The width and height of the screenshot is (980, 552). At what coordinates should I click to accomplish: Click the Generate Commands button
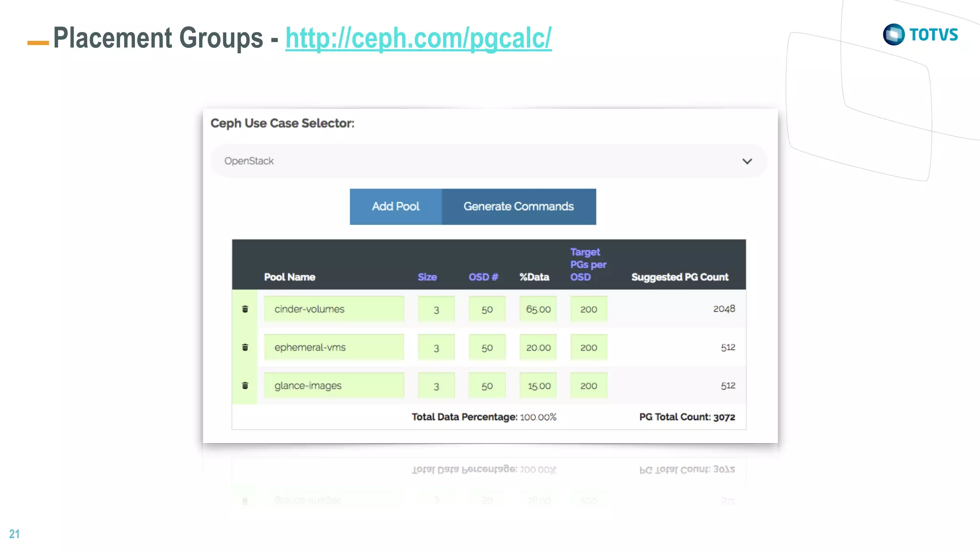[518, 206]
